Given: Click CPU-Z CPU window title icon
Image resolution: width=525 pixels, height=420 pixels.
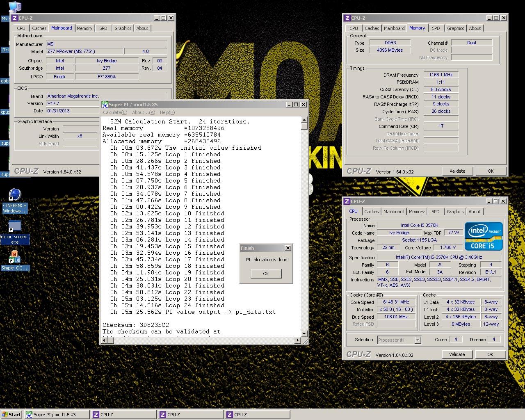Looking at the screenshot, I should tap(347, 201).
